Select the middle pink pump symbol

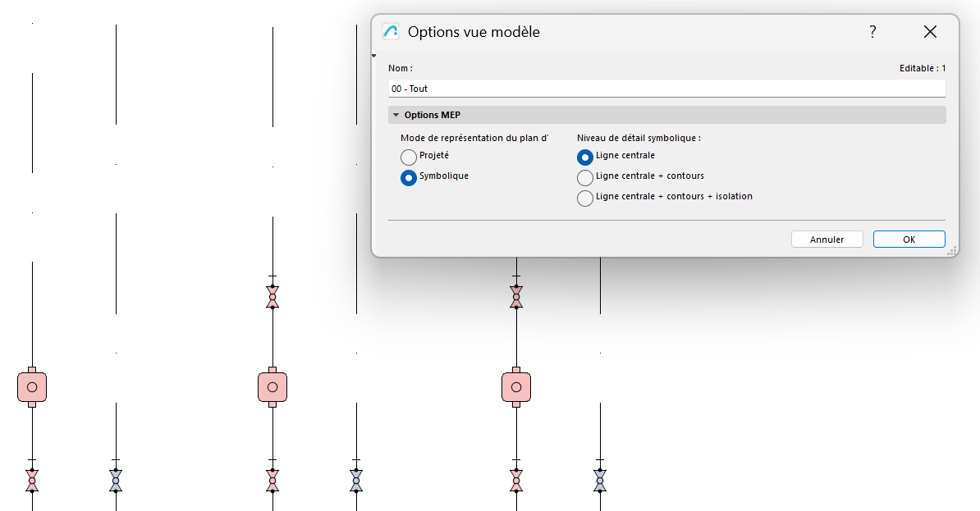coord(272,387)
